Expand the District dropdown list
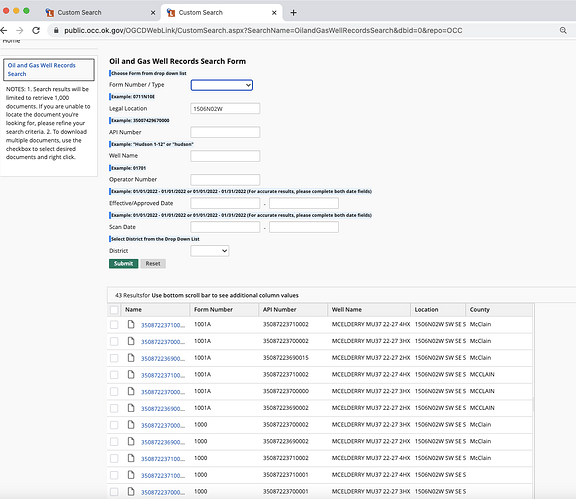 pyautogui.click(x=209, y=251)
